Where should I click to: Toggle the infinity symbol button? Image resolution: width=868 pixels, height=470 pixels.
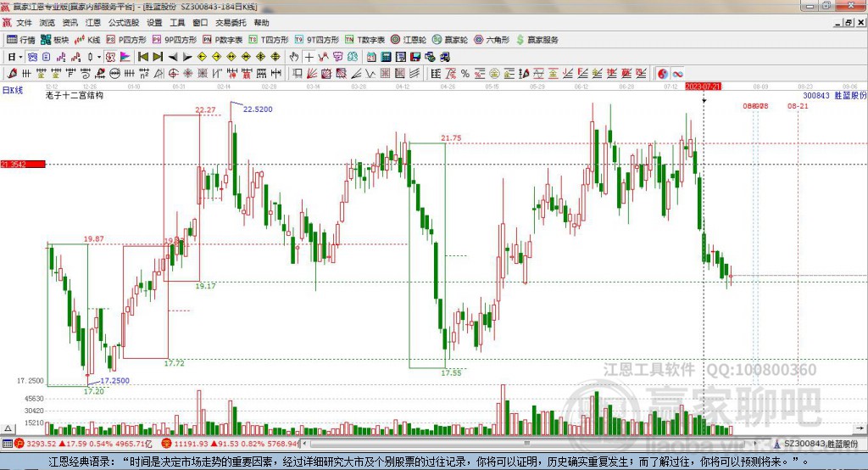coord(677,74)
